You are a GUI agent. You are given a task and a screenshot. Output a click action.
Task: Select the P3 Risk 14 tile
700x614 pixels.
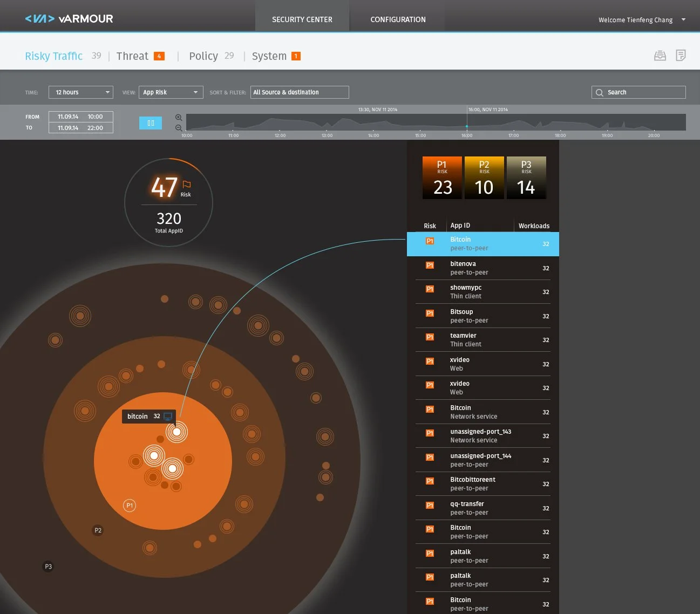[526, 178]
